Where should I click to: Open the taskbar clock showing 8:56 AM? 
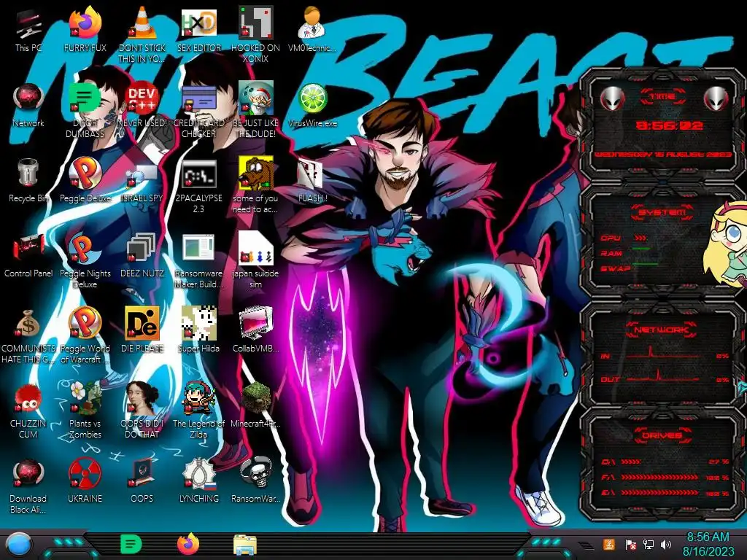pos(708,544)
